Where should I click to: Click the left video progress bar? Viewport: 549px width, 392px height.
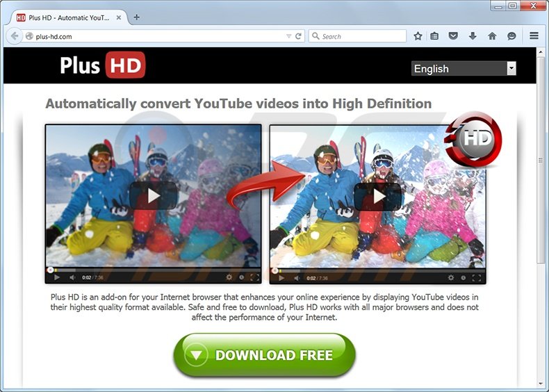pos(154,270)
